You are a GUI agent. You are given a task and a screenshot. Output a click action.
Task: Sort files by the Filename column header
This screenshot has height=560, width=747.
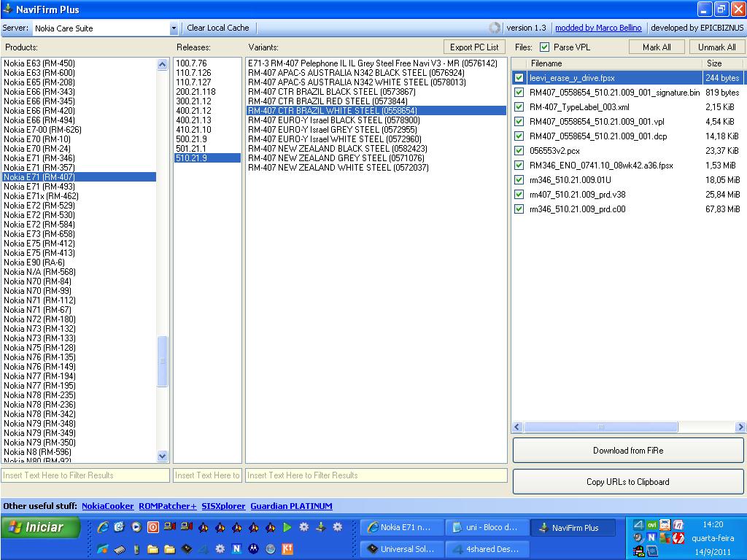(x=614, y=63)
